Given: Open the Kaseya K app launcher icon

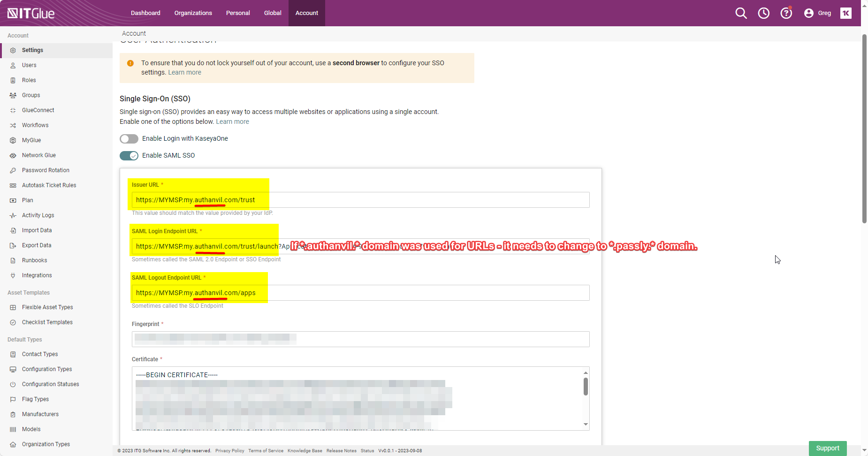Looking at the screenshot, I should (x=845, y=13).
